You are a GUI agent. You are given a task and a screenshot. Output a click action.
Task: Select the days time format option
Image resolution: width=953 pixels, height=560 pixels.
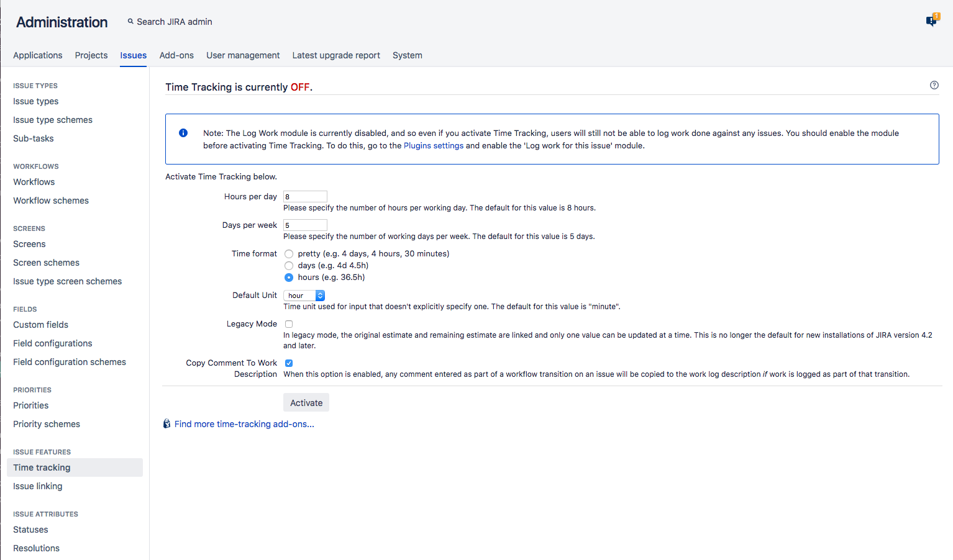[288, 265]
